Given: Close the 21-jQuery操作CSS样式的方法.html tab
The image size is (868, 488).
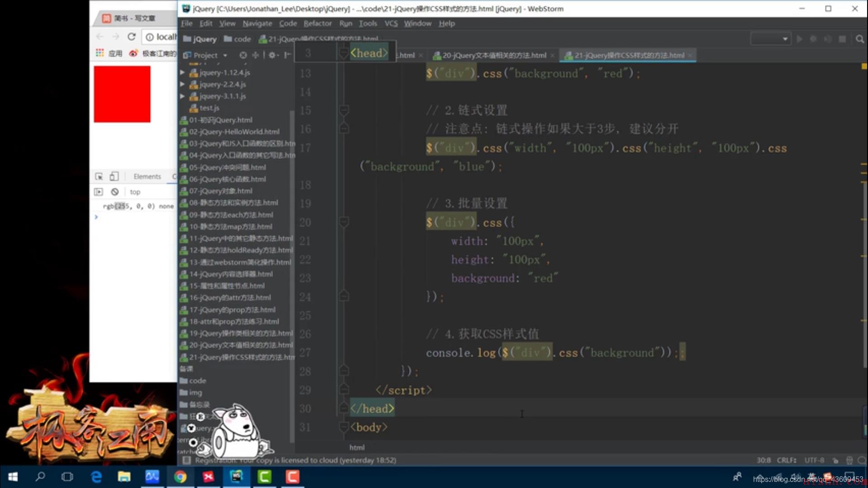Looking at the screenshot, I should pos(690,55).
